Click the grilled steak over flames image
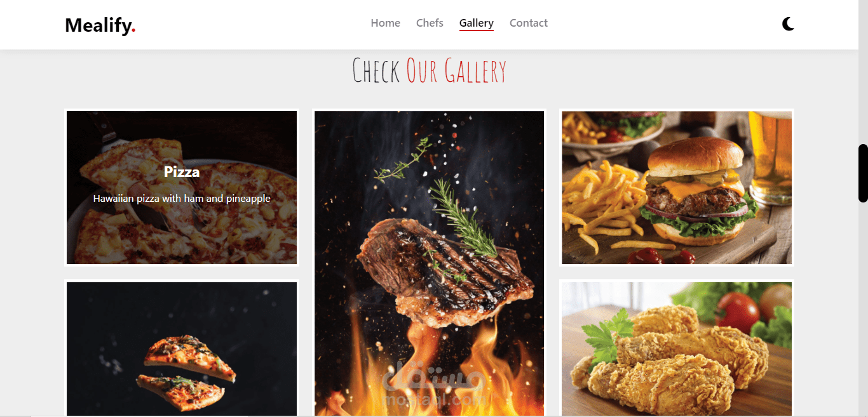The image size is (868, 417). point(430,263)
